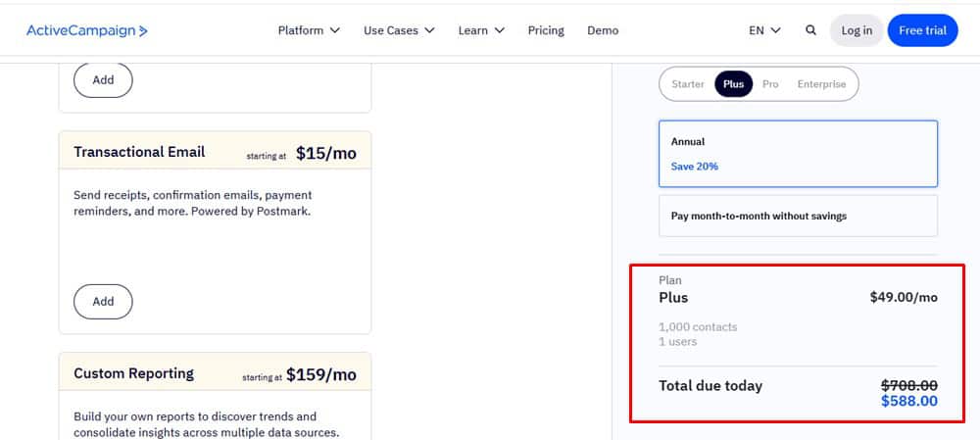Select the Pro plan tab
Screen dimensions: 980x440
pyautogui.click(x=770, y=83)
